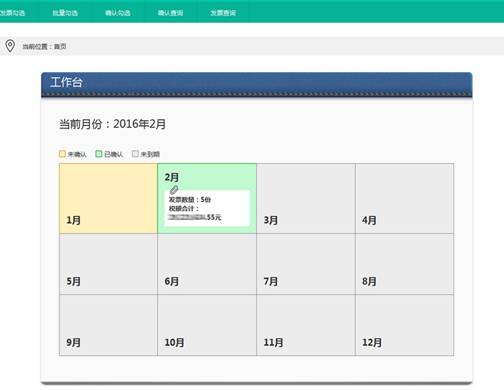Click the 发票数量：5份 text
This screenshot has height=390, width=504.
190,200
